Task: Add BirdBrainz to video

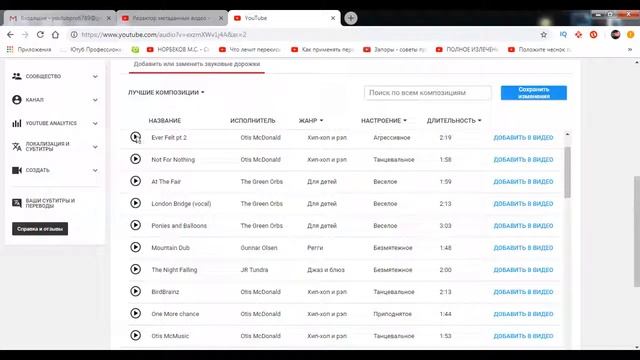Action: point(523,292)
